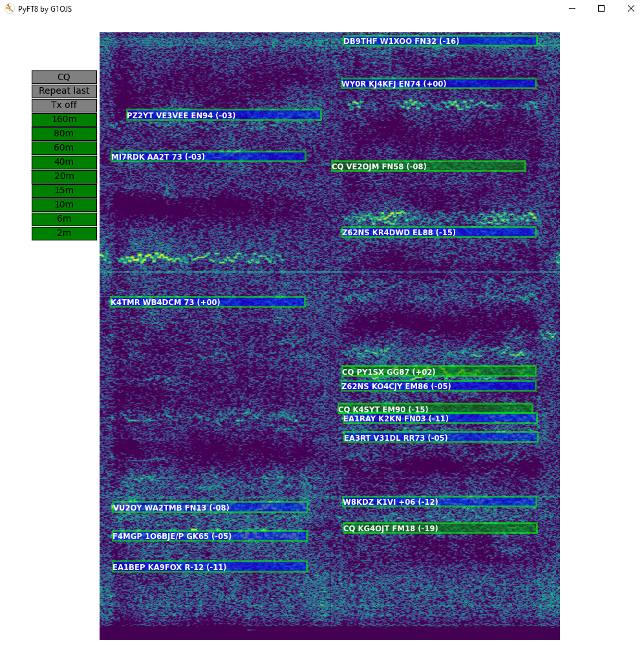Select the 160m band
This screenshot has height=645, width=644.
pyautogui.click(x=63, y=119)
